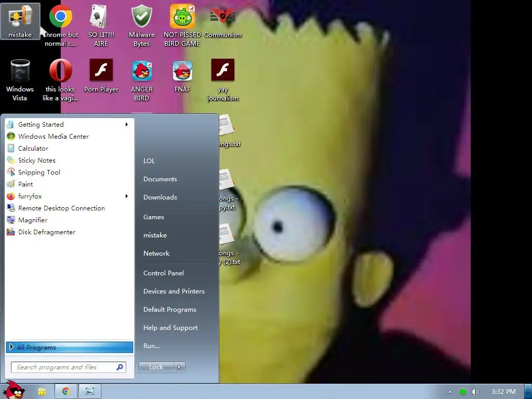
Task: Open the LOL user folder link
Action: (x=149, y=161)
